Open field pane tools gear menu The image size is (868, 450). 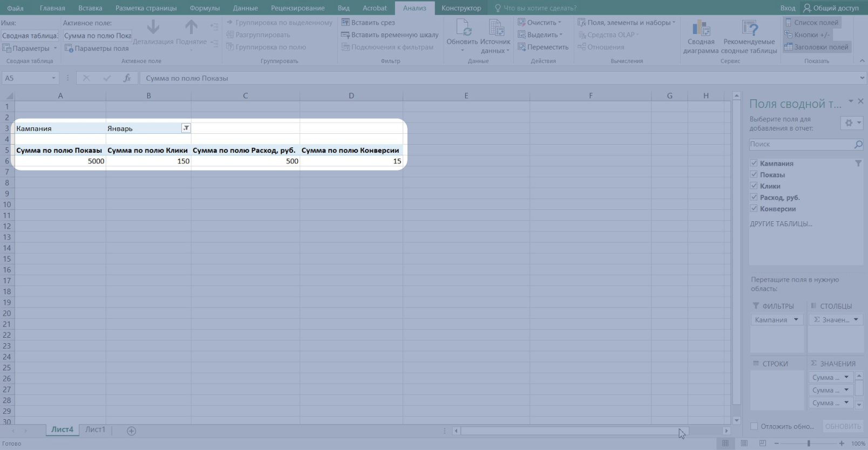[852, 123]
